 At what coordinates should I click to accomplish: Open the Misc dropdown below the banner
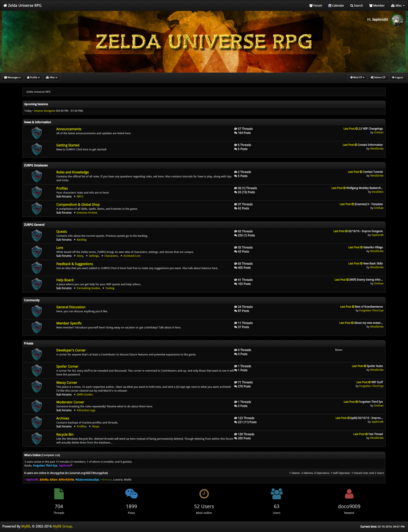click(x=51, y=77)
